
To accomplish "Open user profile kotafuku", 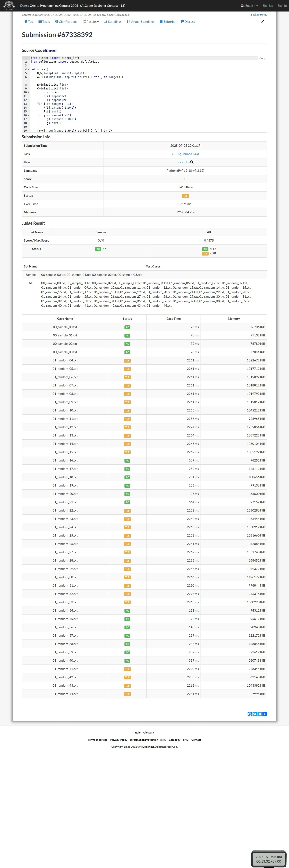I will [183, 162].
